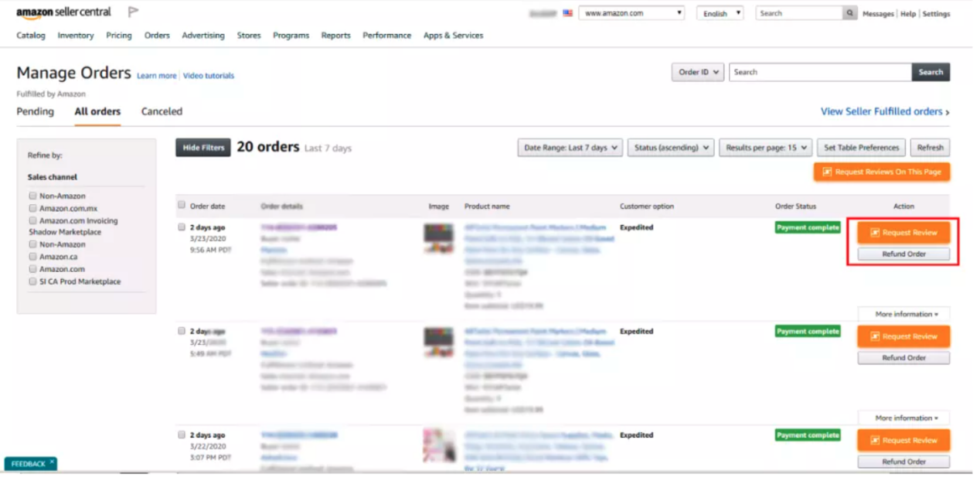This screenshot has width=980, height=484.
Task: Select the order placed at 9:56 AM PDT
Action: coord(182,227)
